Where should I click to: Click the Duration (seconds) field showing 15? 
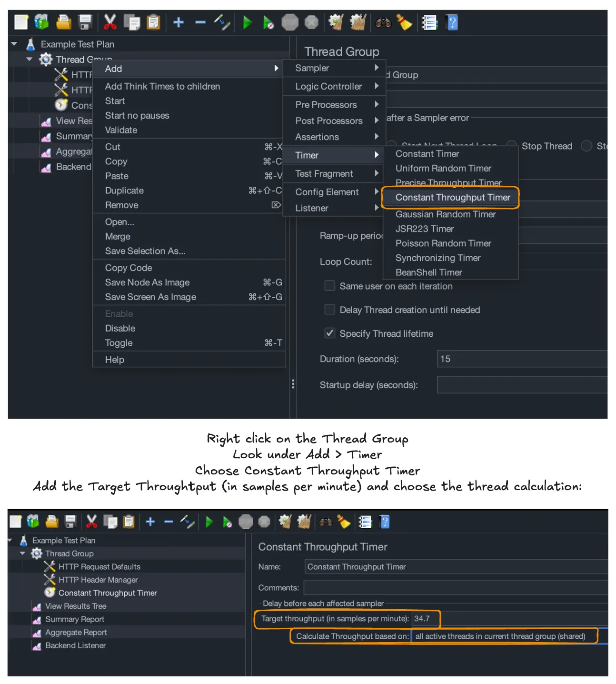(522, 359)
